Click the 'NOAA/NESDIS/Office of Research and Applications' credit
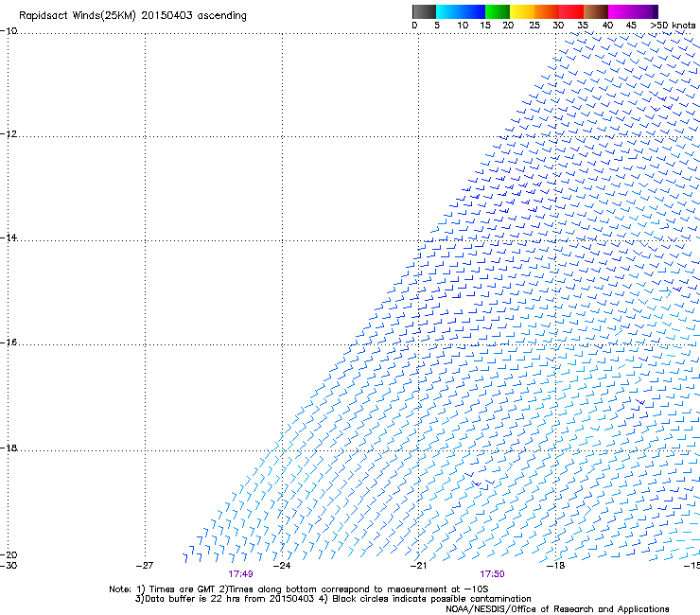Screen dimensions: 700x615 [557, 609]
